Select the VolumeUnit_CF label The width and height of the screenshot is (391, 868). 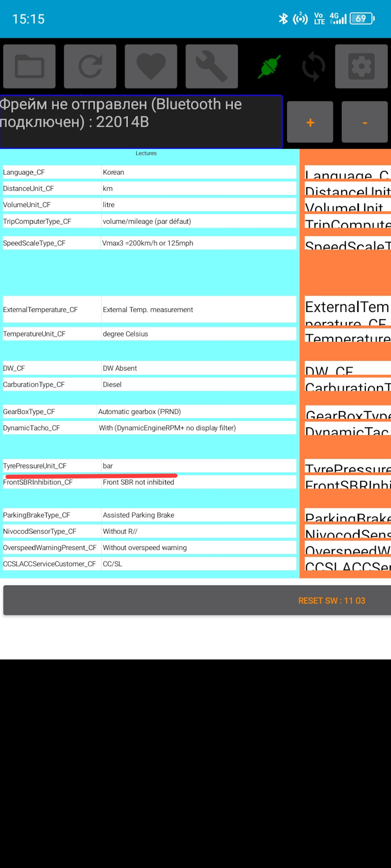click(27, 205)
